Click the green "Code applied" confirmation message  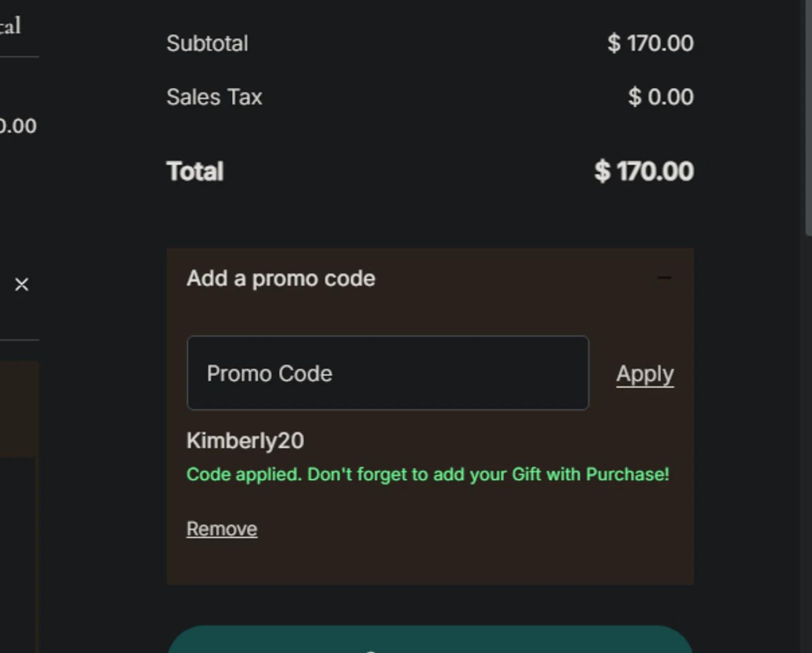click(428, 474)
